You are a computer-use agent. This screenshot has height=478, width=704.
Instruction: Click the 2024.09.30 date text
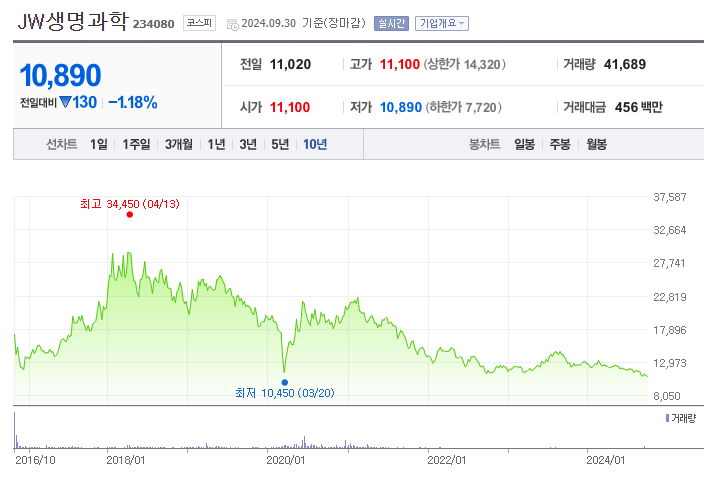click(x=268, y=23)
